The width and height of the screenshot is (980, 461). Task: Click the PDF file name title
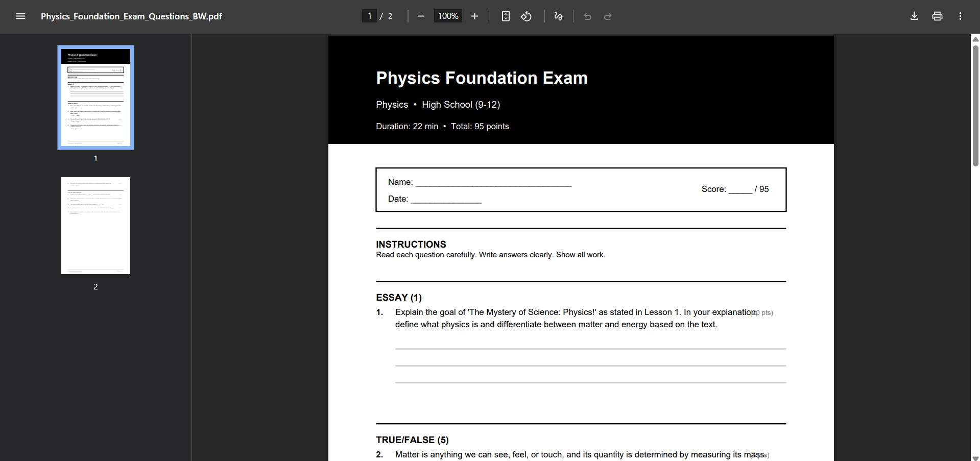(131, 16)
